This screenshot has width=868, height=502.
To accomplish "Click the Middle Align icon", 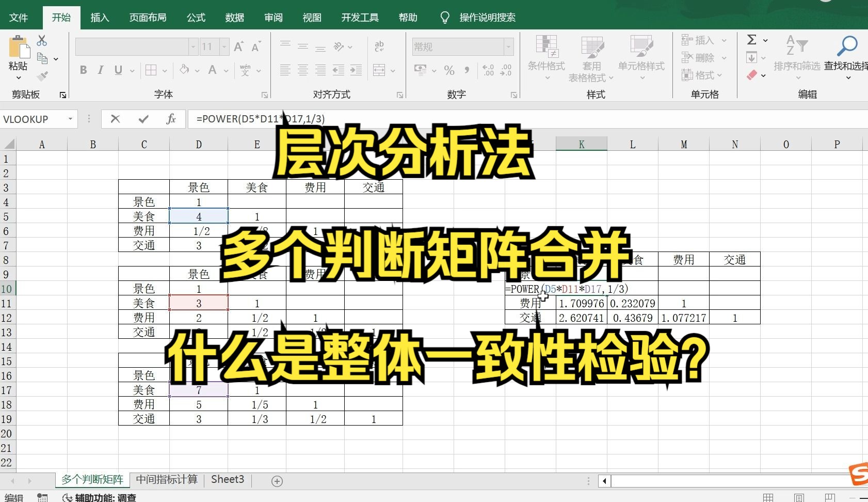I will [303, 46].
